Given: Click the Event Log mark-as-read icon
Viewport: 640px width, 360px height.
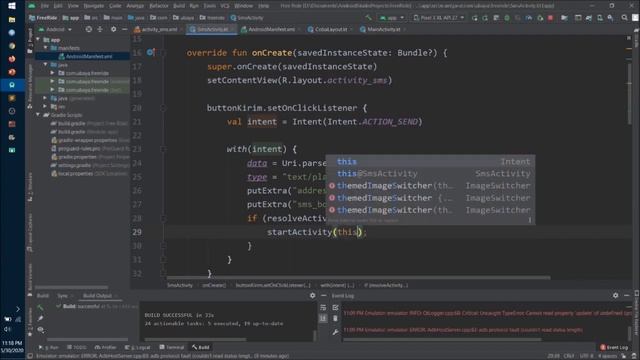Looking at the screenshot, I should (335, 307).
